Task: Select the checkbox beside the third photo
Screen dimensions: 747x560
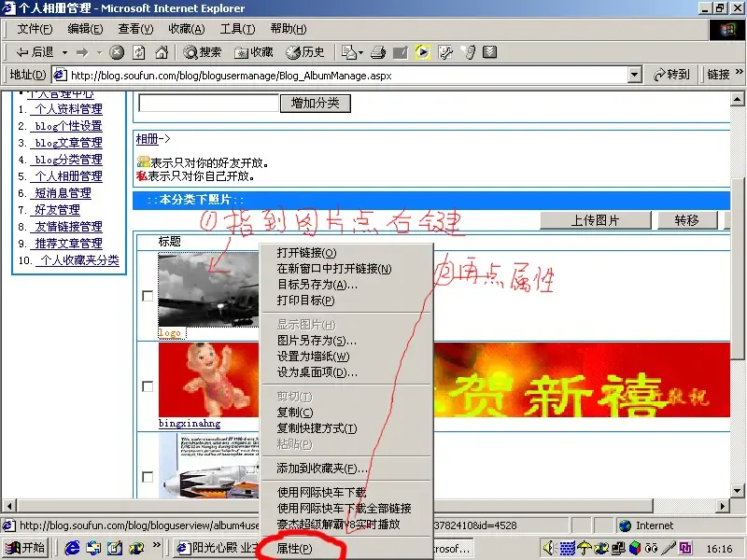Action: (x=147, y=477)
